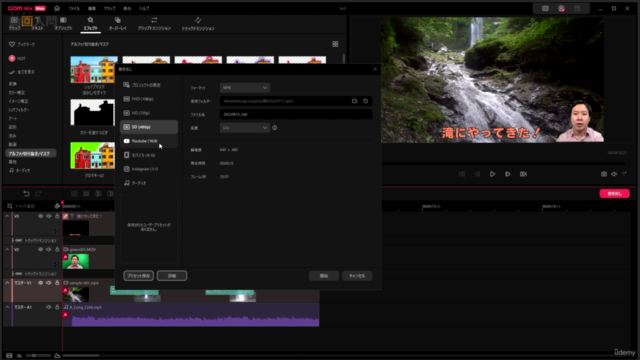
Task: Adjust the timeline zoom slider
Action: (x=38, y=356)
